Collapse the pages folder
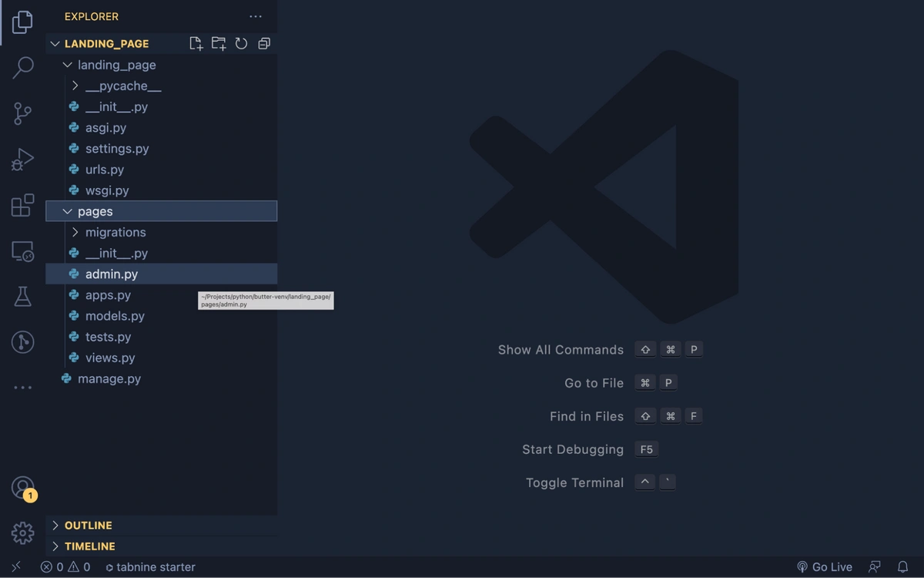Image resolution: width=924 pixels, height=578 pixels. click(x=162, y=211)
